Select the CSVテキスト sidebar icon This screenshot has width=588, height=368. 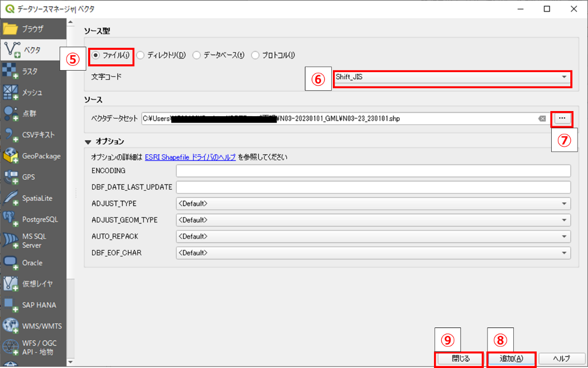click(x=10, y=134)
